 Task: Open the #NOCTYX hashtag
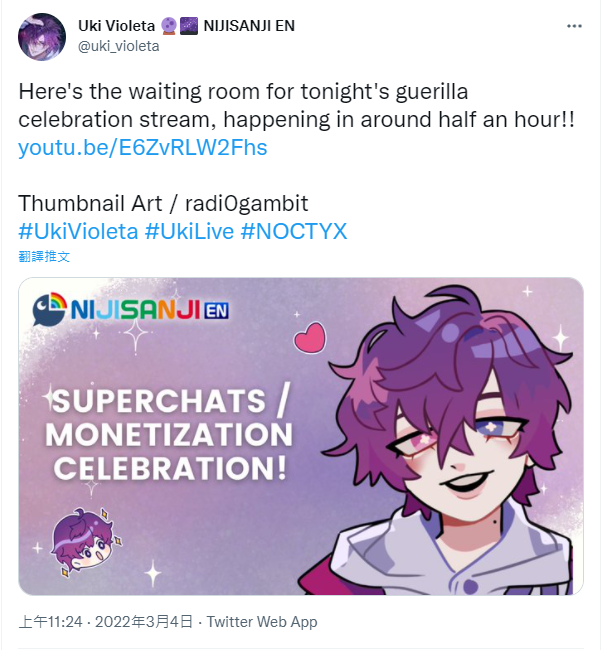pos(294,231)
